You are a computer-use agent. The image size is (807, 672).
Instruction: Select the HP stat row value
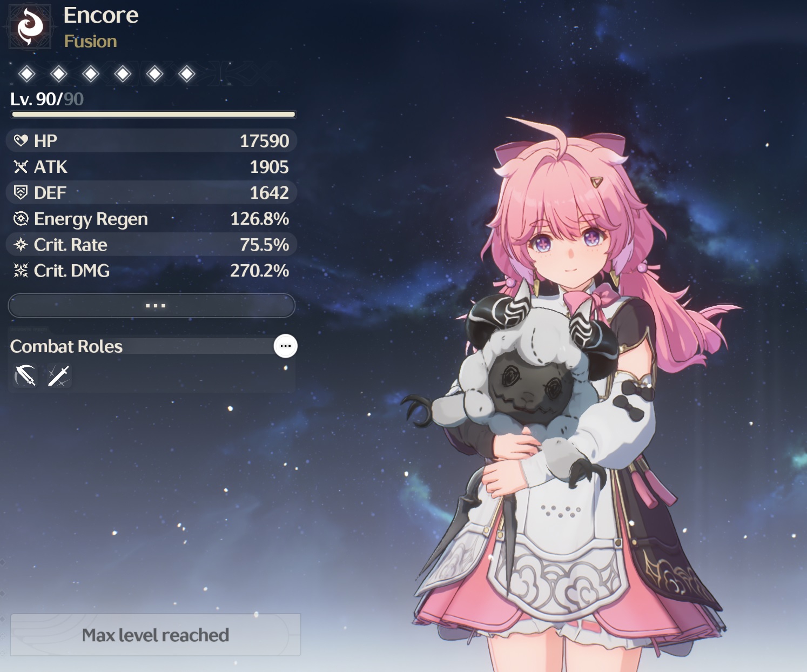[x=265, y=141]
